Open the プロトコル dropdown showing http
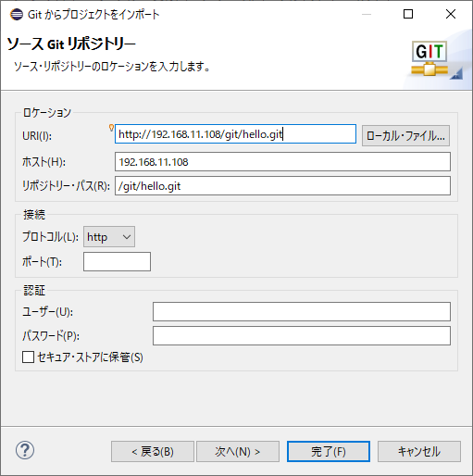The image size is (473, 476). pyautogui.click(x=109, y=237)
